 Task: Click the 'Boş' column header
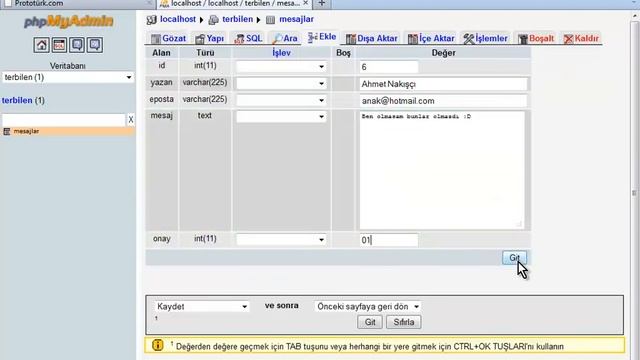tap(343, 53)
